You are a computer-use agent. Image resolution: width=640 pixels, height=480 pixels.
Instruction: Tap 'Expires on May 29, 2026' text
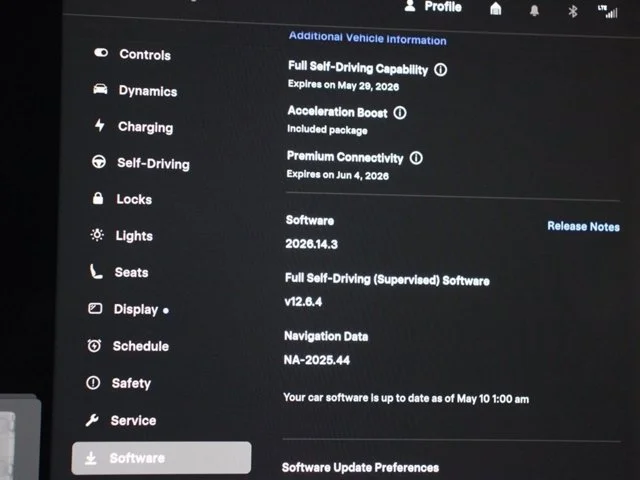343,85
